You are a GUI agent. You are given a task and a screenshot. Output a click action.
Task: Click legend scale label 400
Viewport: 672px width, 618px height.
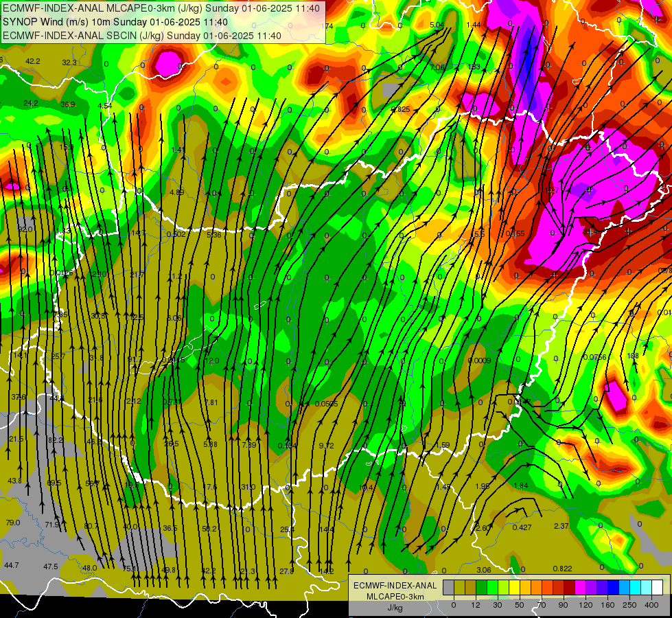pyautogui.click(x=651, y=605)
